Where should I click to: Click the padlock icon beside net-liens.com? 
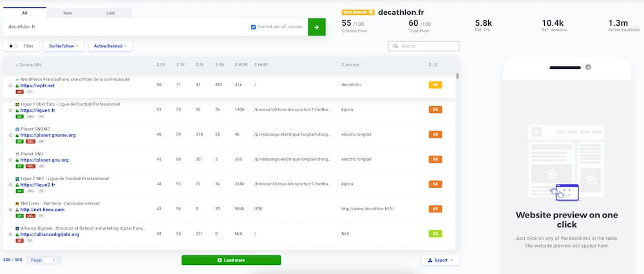click(x=17, y=210)
